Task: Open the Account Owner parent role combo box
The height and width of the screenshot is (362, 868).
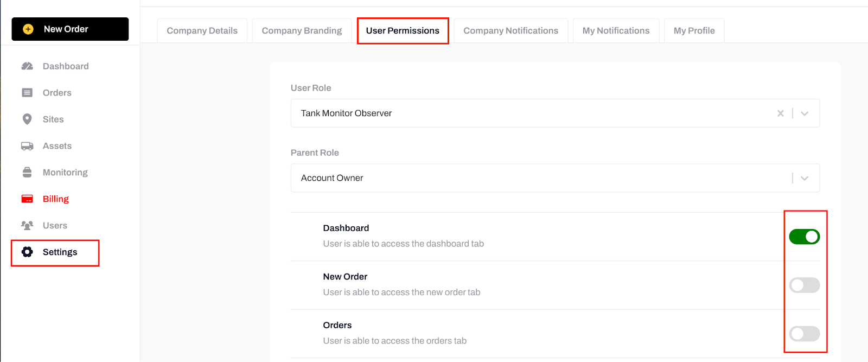Action: (555, 178)
